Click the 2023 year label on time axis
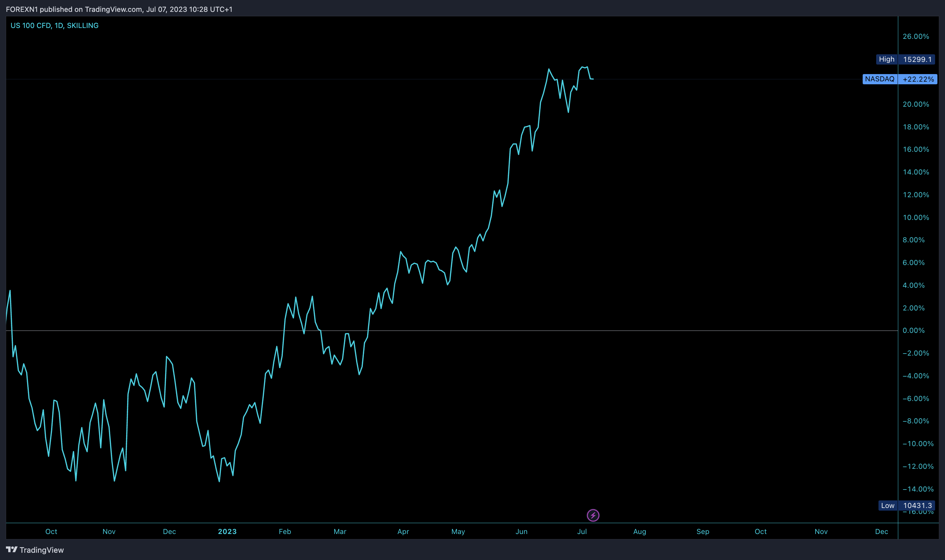The height and width of the screenshot is (560, 945). (x=227, y=531)
